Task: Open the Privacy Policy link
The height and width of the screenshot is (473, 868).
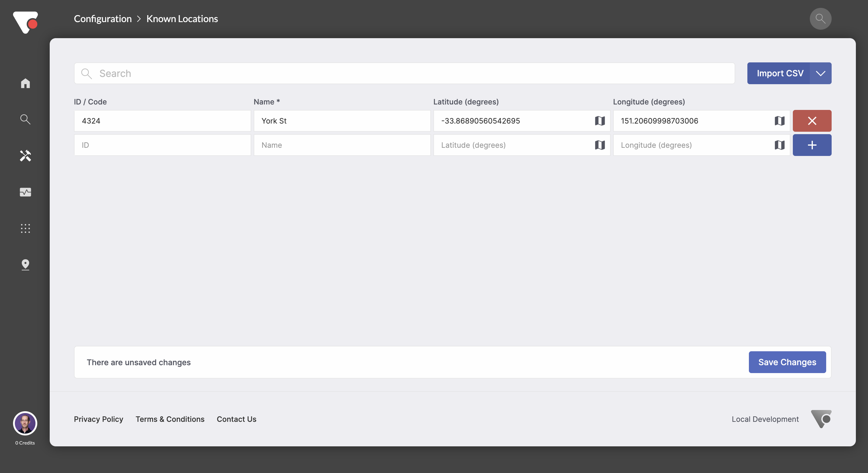Action: pyautogui.click(x=98, y=419)
